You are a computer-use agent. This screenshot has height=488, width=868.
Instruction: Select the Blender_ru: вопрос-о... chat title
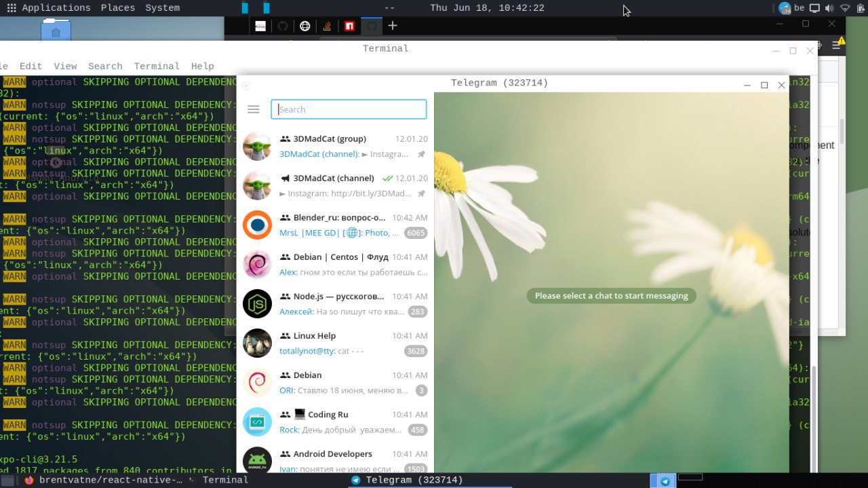click(x=339, y=217)
